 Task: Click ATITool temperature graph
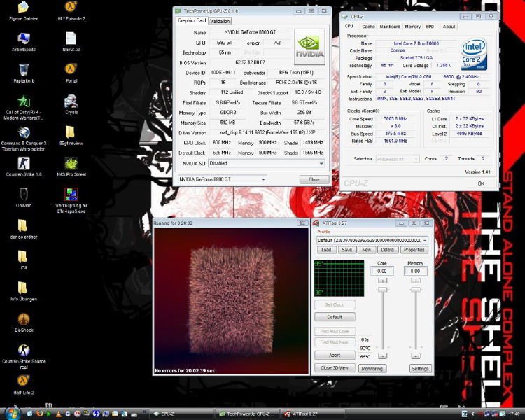(x=339, y=279)
